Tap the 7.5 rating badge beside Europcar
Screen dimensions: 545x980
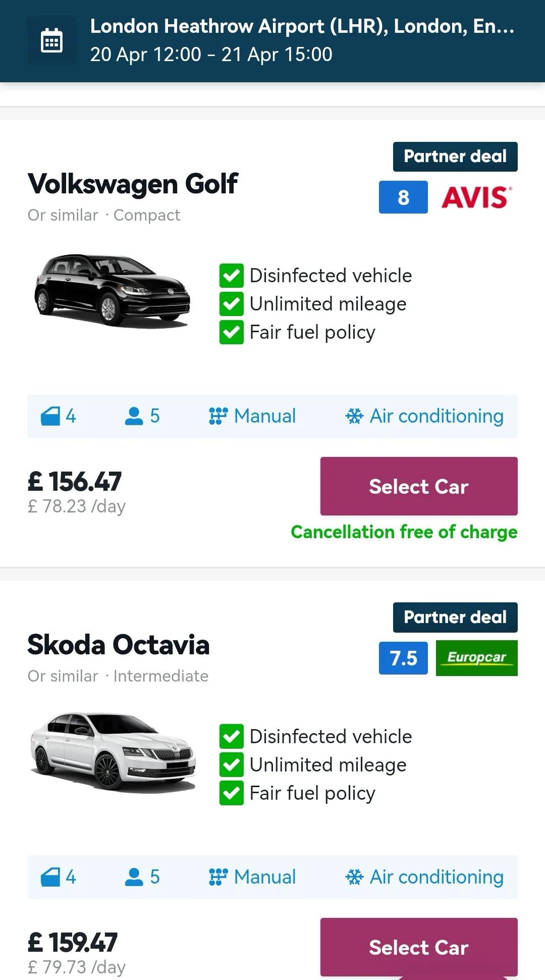403,658
